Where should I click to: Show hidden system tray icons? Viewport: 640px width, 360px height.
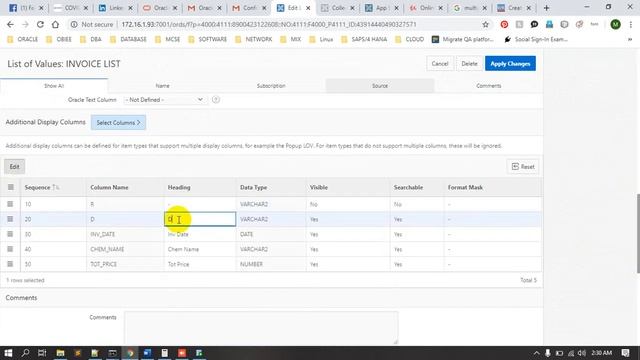click(536, 353)
